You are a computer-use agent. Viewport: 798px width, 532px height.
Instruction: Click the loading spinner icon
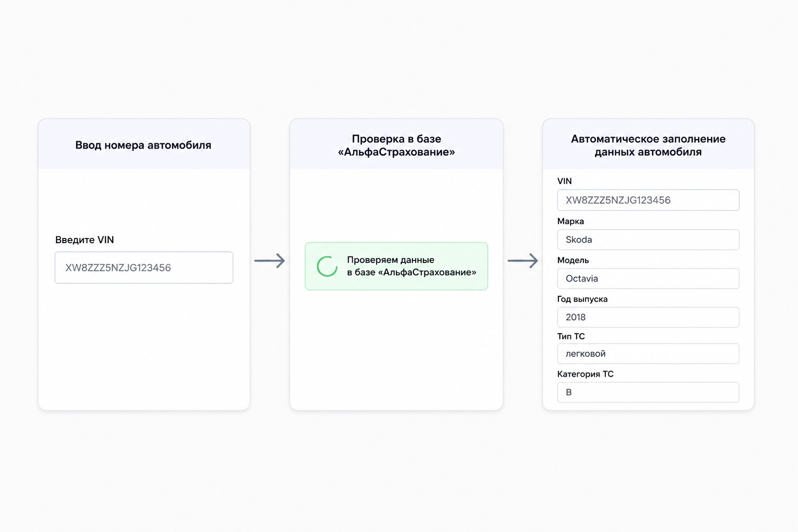click(327, 266)
